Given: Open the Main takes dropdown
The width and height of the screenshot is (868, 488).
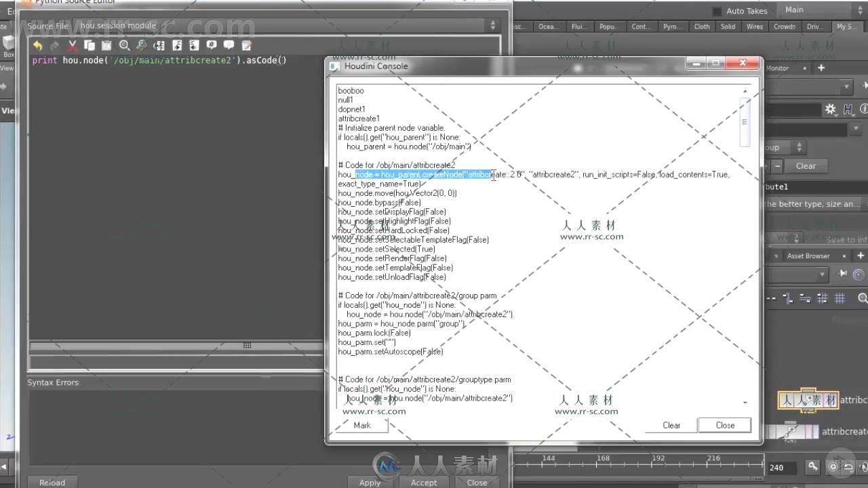Looking at the screenshot, I should click(821, 10).
